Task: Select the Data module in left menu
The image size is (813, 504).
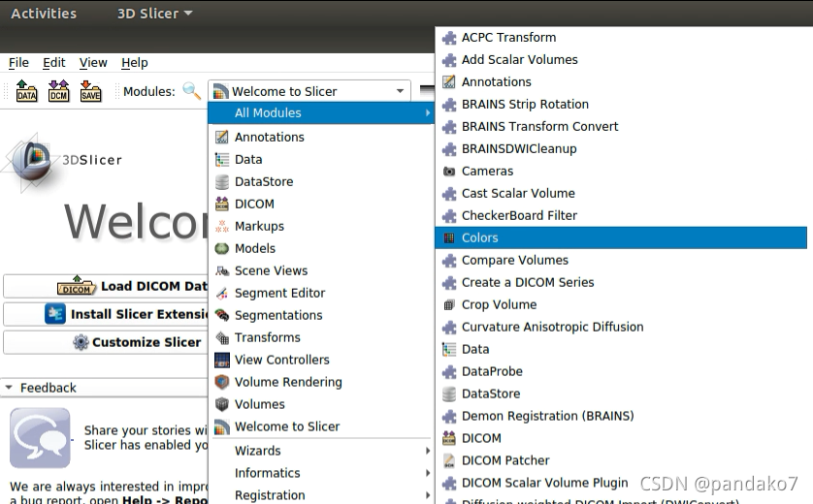Action: [x=321, y=159]
